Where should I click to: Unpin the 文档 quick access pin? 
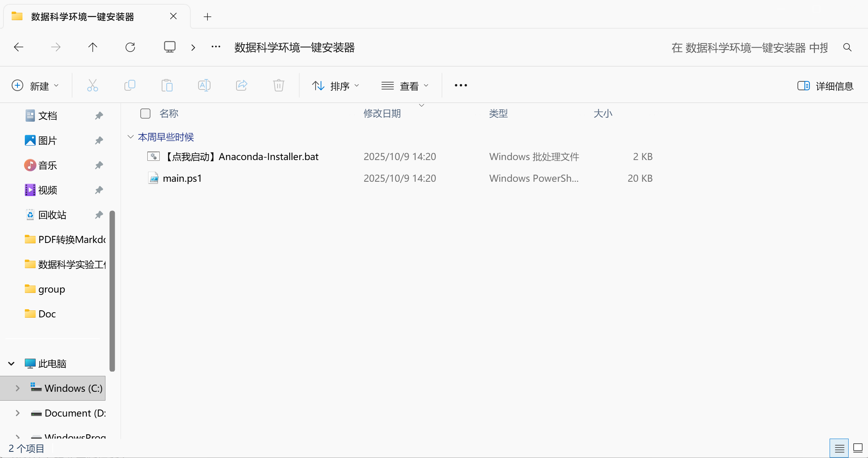pos(99,115)
